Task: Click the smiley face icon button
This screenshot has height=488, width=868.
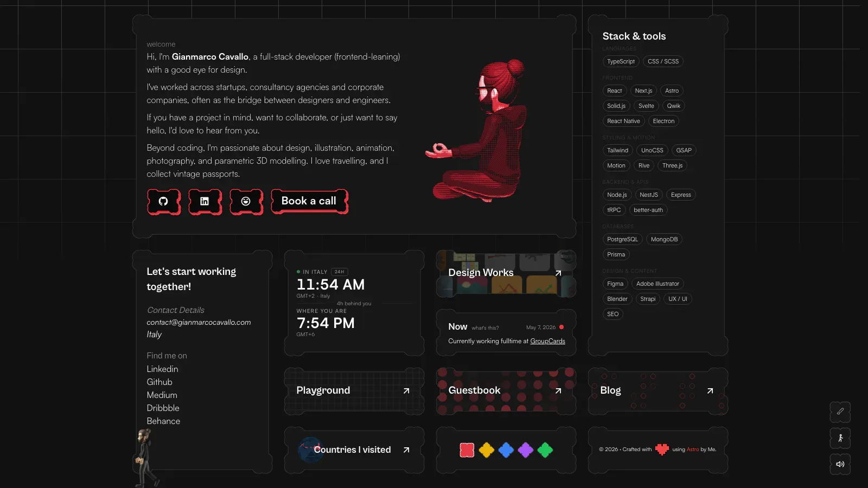Action: click(x=246, y=202)
